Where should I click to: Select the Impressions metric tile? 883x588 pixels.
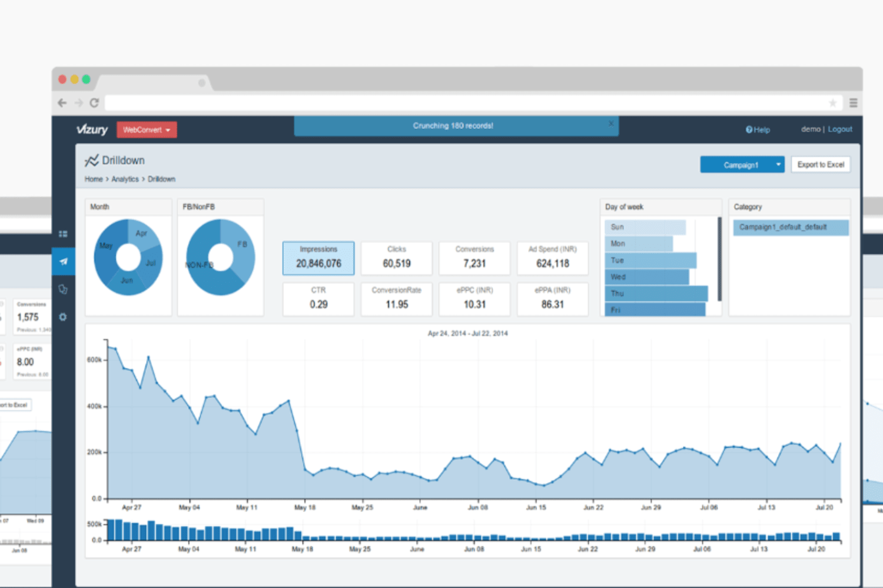[318, 258]
